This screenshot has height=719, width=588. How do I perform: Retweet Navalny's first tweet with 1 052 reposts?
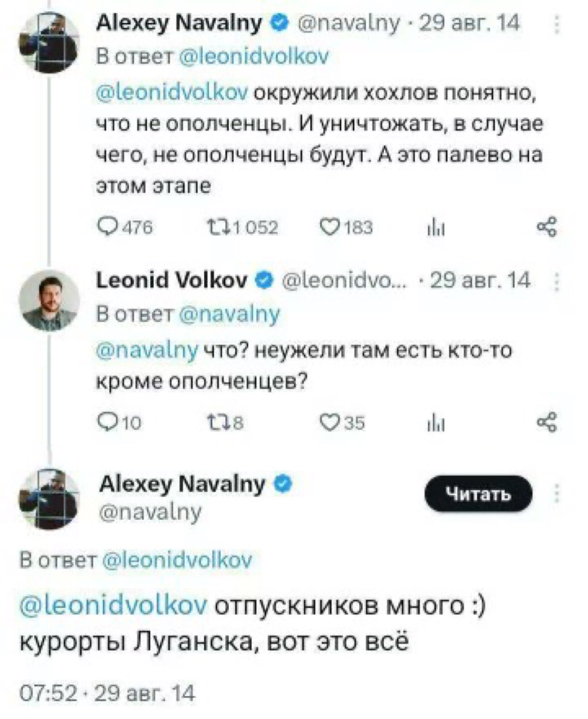click(214, 227)
